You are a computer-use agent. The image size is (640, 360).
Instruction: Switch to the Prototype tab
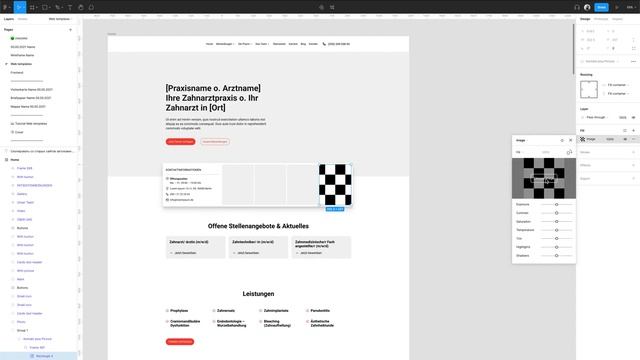tap(601, 19)
